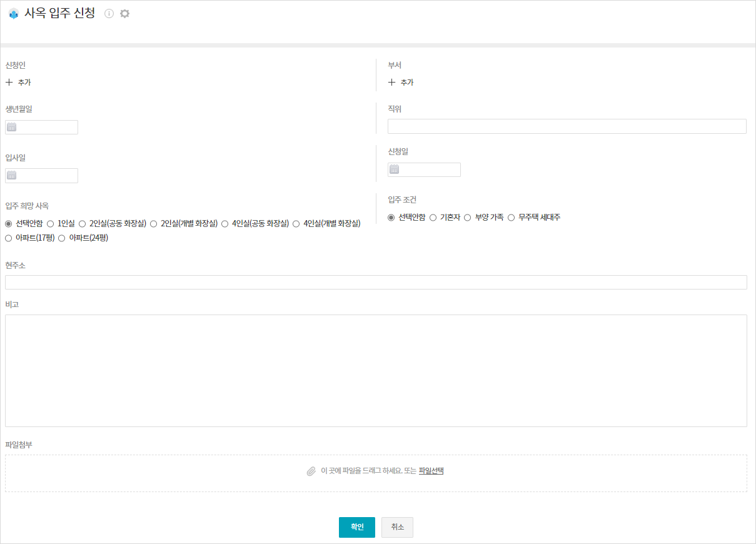756x544 pixels.
Task: Select 2인실(공동 화장실) radio option
Action: pyautogui.click(x=82, y=223)
